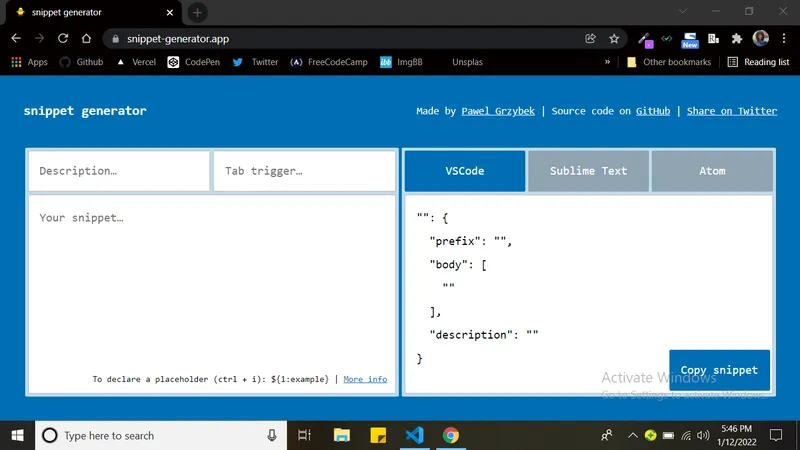
Task: Open More info placeholder link
Action: point(365,379)
